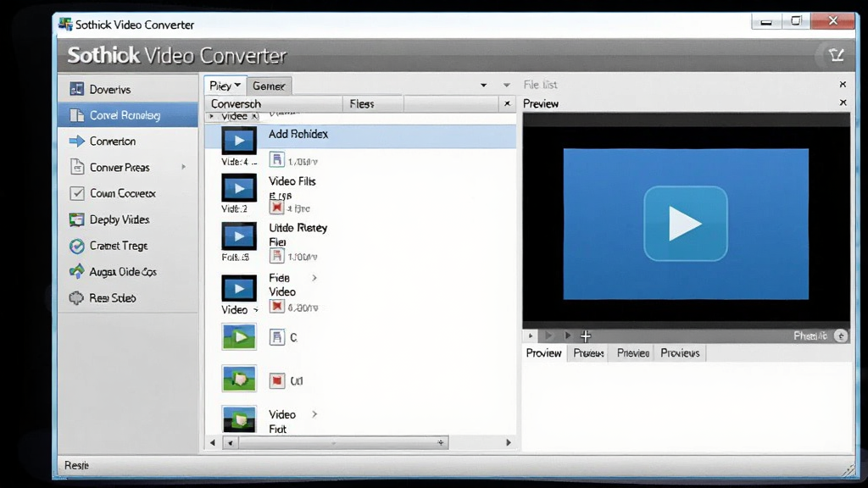Click the red icon under Fide Video
The image size is (868, 488).
click(x=277, y=307)
